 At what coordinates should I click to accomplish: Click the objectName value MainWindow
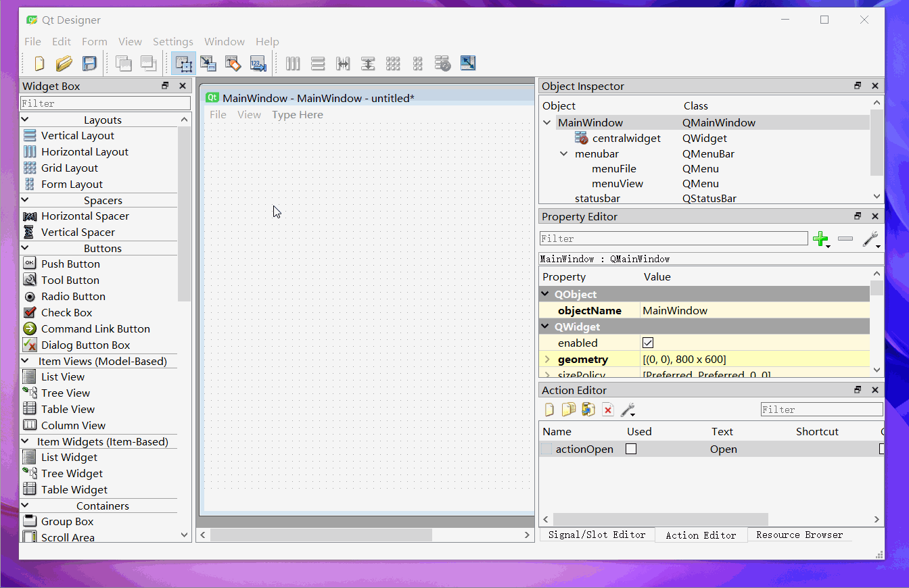[x=755, y=310]
